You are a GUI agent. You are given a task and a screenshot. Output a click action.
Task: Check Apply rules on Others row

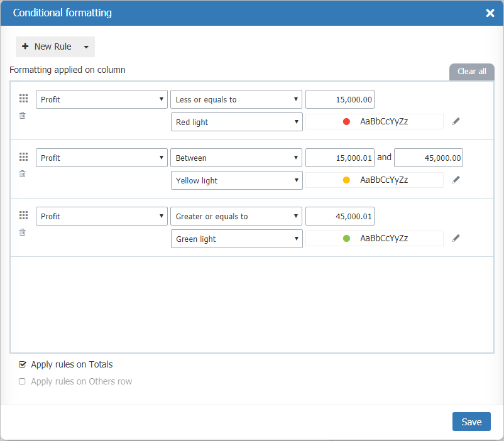point(22,381)
